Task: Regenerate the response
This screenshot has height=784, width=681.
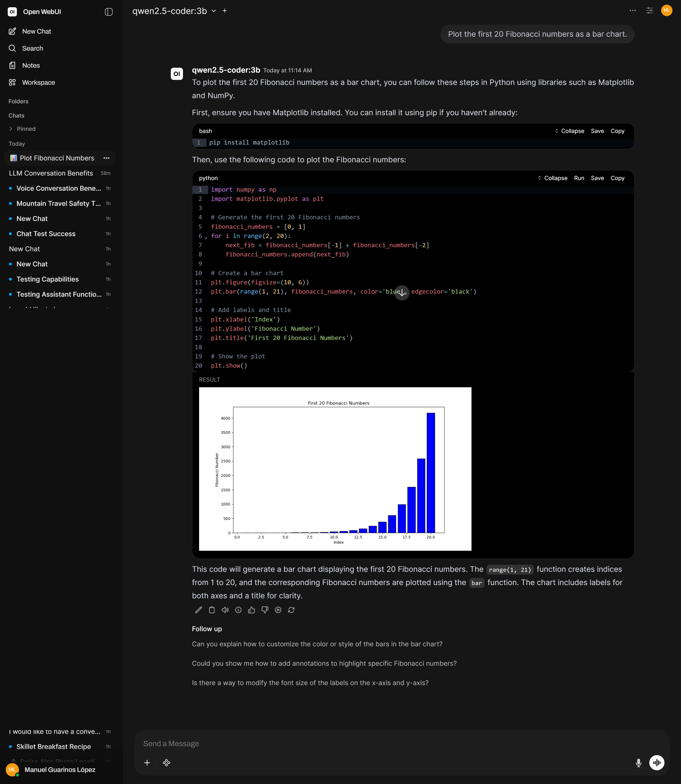Action: tap(292, 610)
